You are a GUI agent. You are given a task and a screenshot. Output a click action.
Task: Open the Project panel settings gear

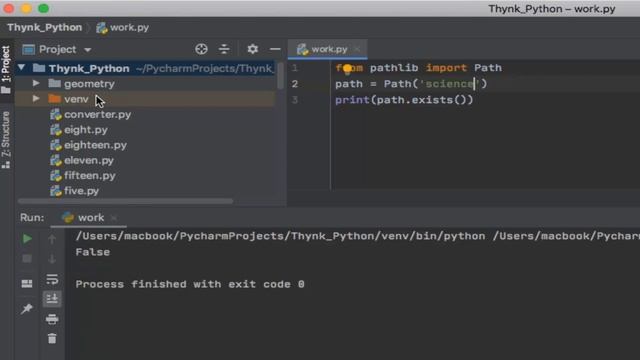click(253, 49)
